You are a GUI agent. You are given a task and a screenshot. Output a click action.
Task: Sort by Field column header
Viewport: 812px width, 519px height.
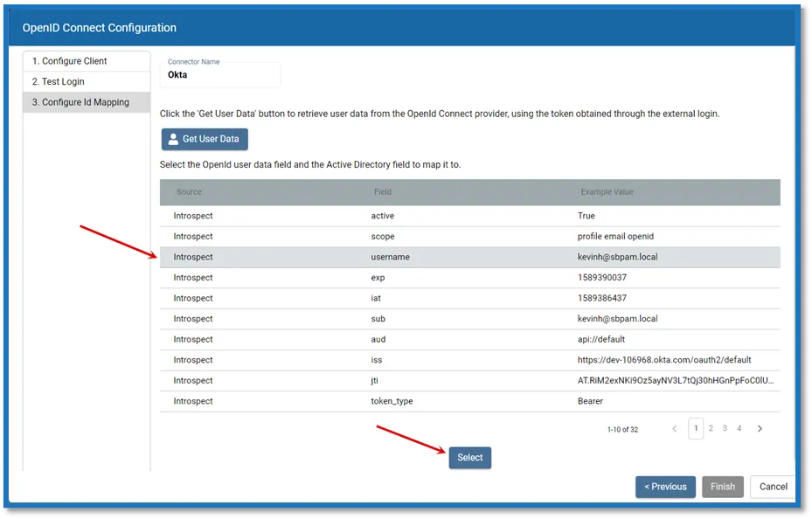(383, 192)
